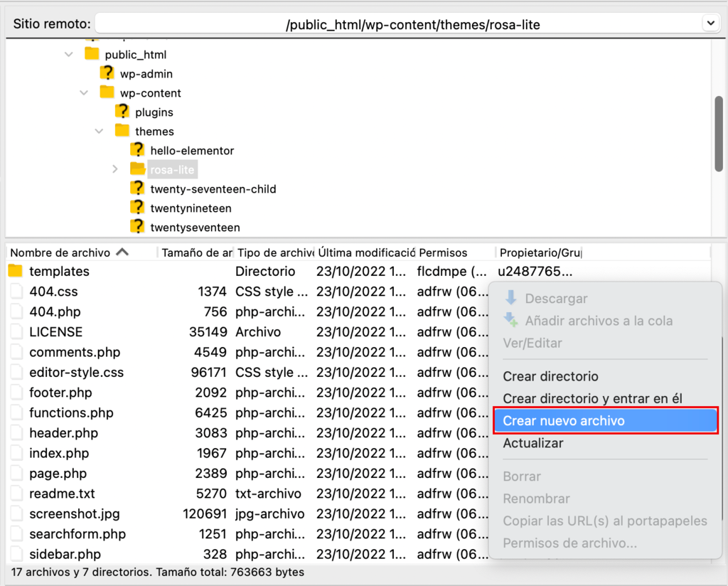The image size is (728, 586).
Task: Select the functions.php file icon
Action: pos(16,412)
